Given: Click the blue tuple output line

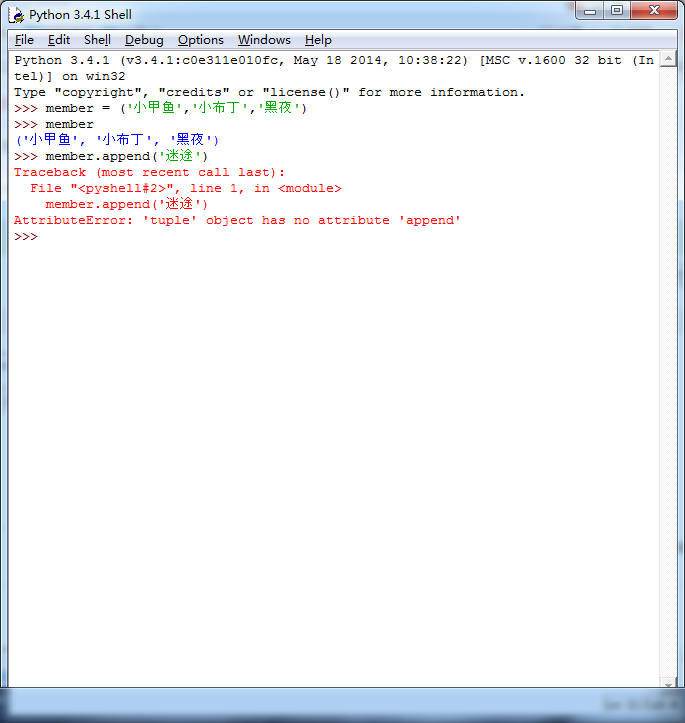Looking at the screenshot, I should 117,140.
